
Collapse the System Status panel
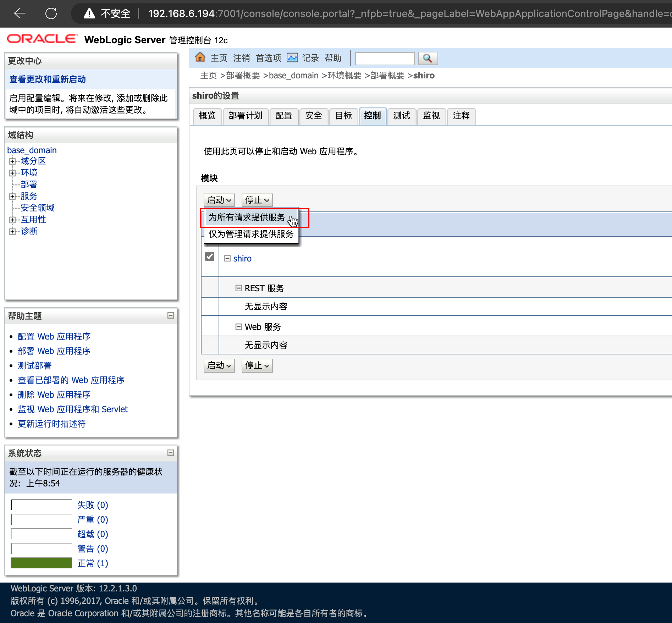pos(171,453)
